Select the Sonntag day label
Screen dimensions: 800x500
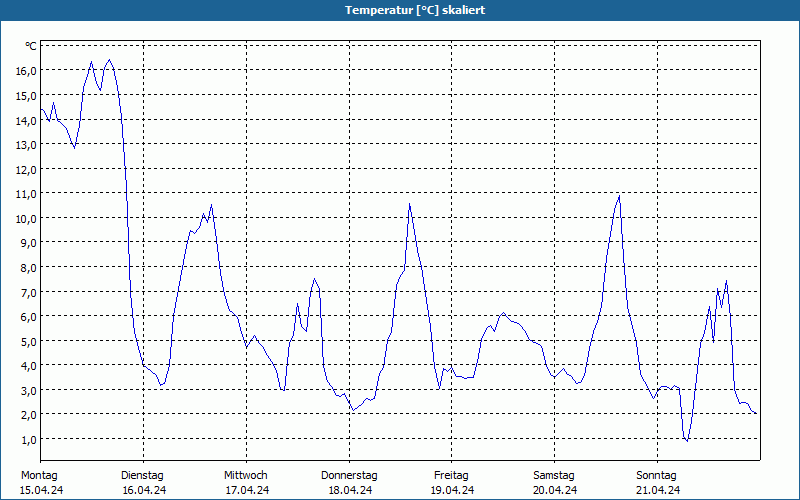657,475
